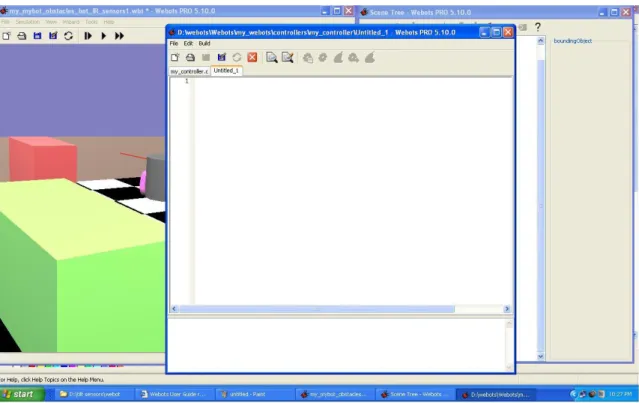Screen dimensions: 639x403
Task: Click boundingObject label in Scene Tree window
Action: [x=573, y=41]
